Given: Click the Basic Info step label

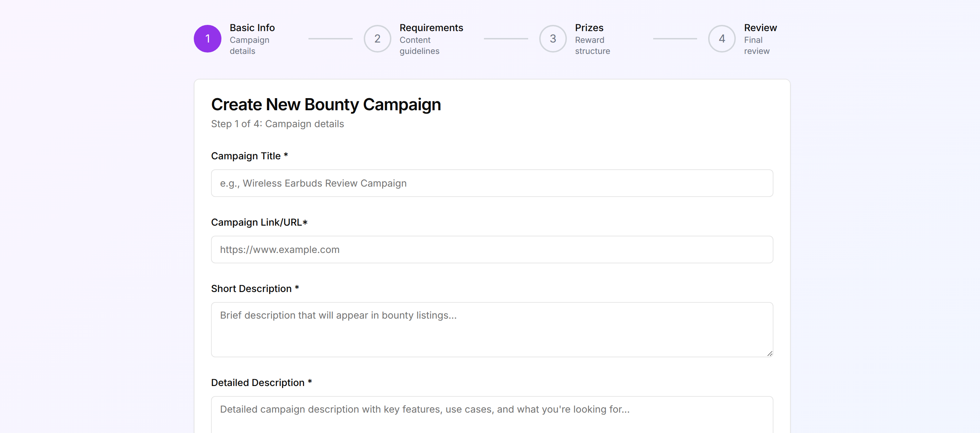Looking at the screenshot, I should [x=252, y=27].
